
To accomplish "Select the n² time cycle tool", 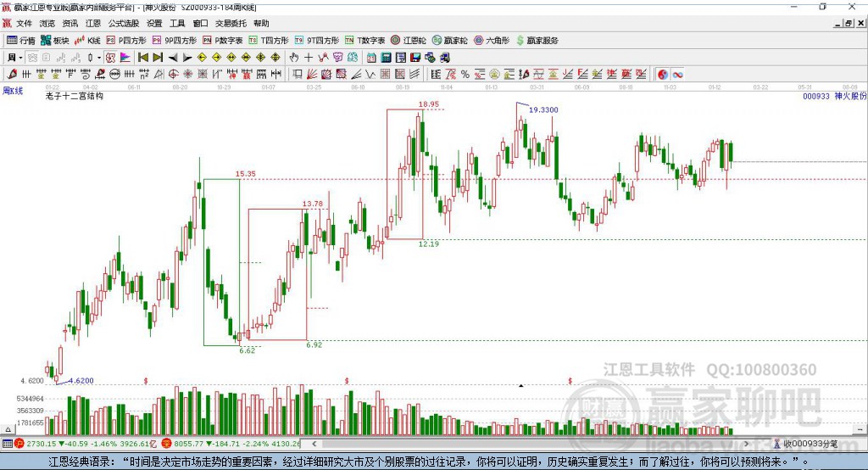I will [x=144, y=75].
